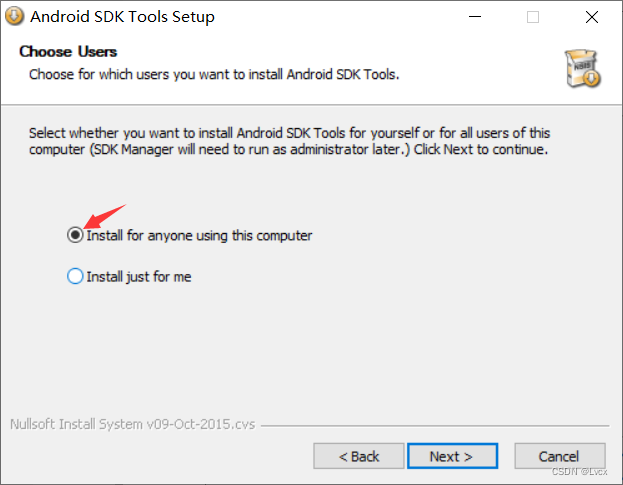Click the 'Install just for me' label text
Viewport: 623px width, 485px height.
pos(138,277)
